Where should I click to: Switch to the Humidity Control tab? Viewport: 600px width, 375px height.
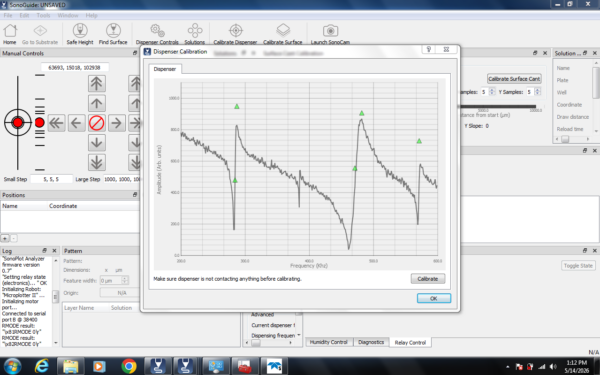click(329, 342)
